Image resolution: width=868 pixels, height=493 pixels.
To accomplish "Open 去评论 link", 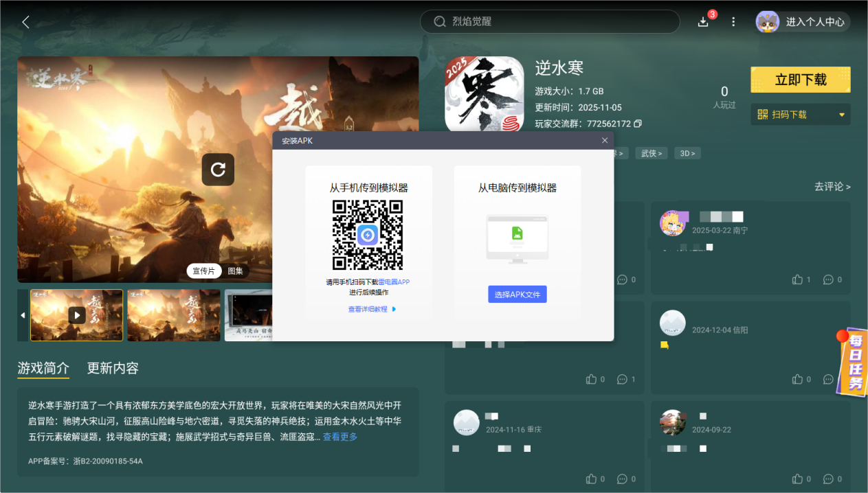I will (832, 187).
